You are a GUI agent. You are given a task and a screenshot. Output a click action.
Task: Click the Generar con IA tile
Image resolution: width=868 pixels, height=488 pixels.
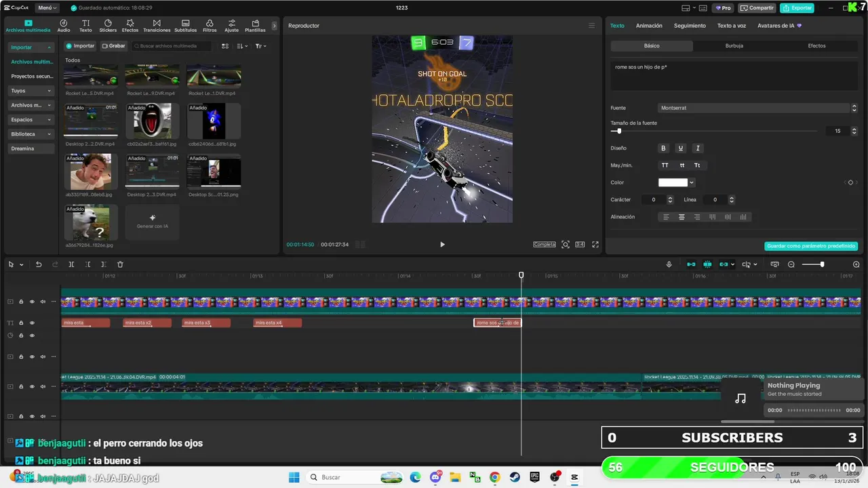point(153,222)
